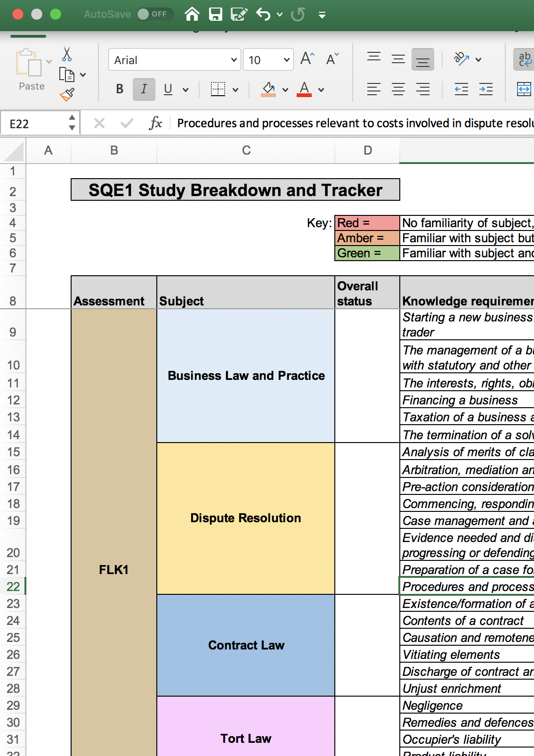Click the Insert Function fx icon
The height and width of the screenshot is (756, 534).
(x=155, y=123)
